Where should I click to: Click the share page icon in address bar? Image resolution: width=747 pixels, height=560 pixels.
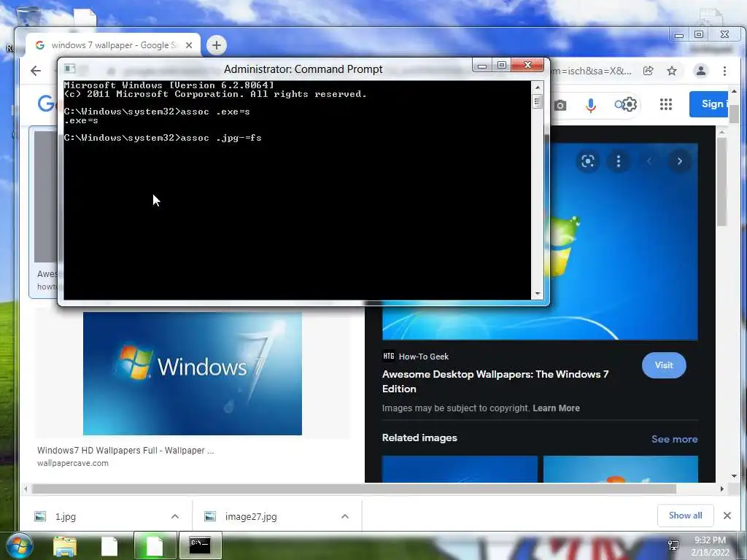tap(648, 71)
